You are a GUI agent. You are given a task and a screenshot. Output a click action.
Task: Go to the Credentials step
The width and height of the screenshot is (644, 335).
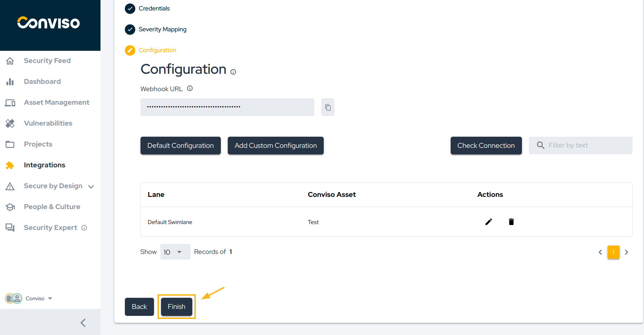click(x=154, y=8)
